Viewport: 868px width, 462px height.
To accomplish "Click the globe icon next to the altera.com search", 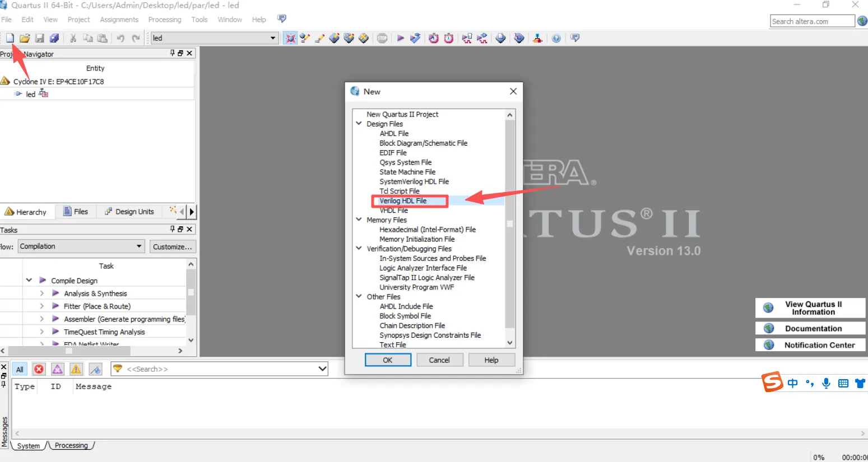I will (862, 21).
